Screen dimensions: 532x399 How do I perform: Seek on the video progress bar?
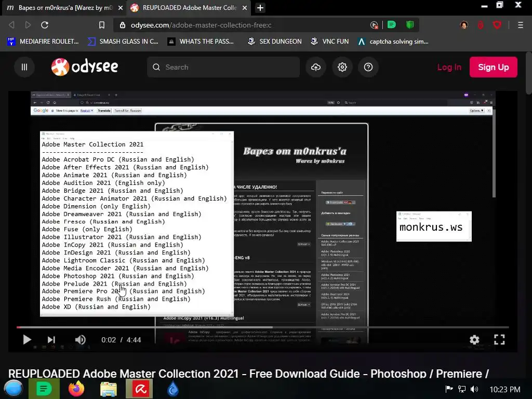[x=262, y=327]
